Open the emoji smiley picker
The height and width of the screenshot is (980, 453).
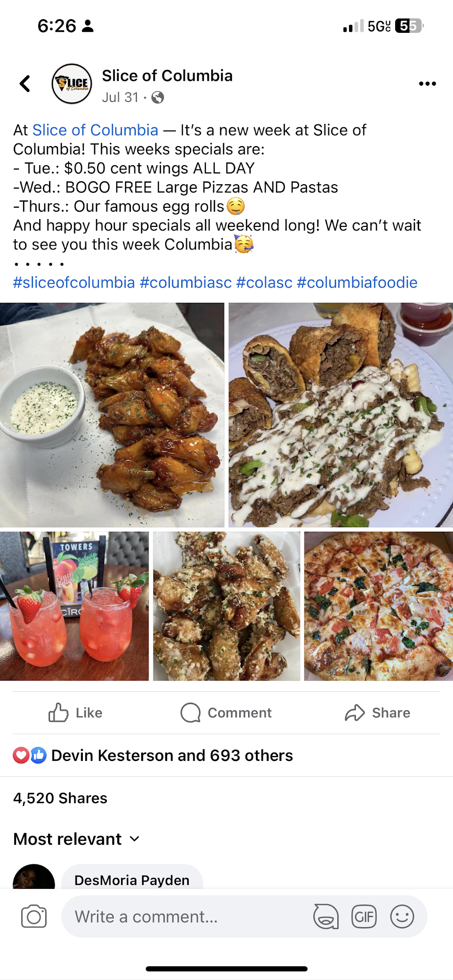(x=403, y=917)
